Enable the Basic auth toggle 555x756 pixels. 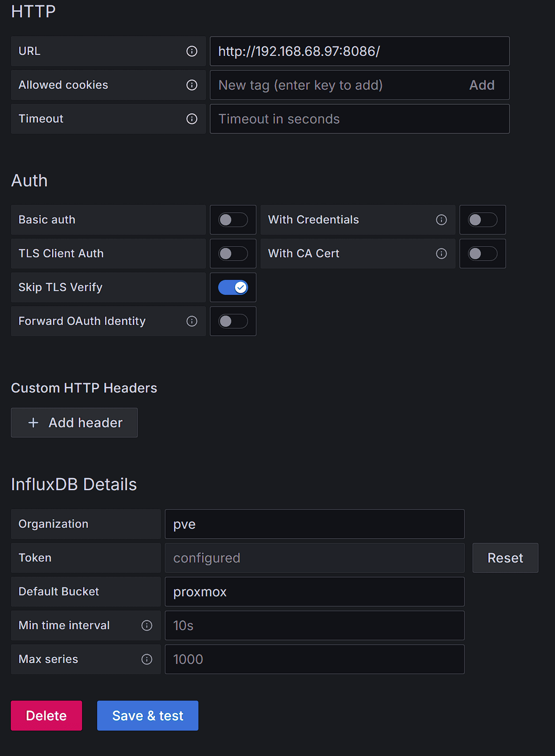pos(233,220)
